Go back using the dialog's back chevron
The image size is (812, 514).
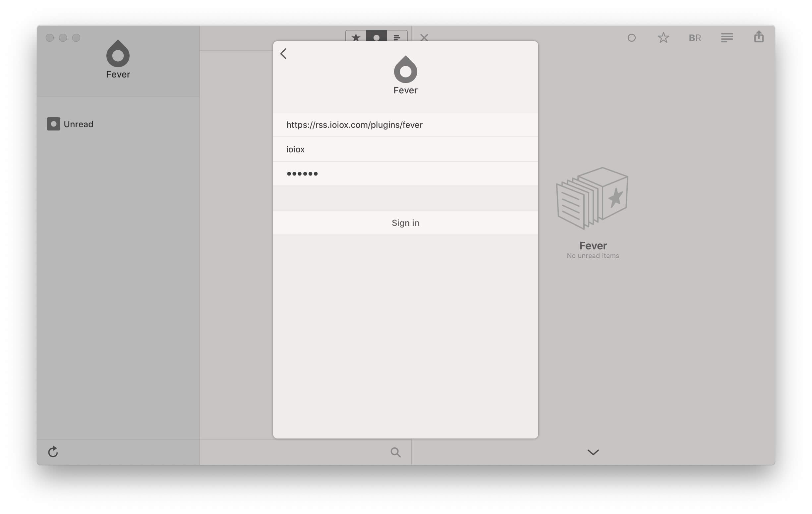pos(283,54)
